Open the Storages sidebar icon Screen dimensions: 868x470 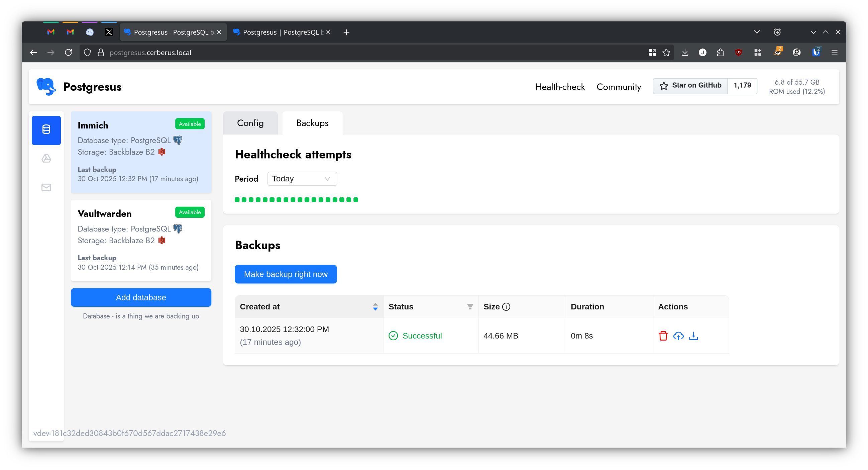click(46, 159)
